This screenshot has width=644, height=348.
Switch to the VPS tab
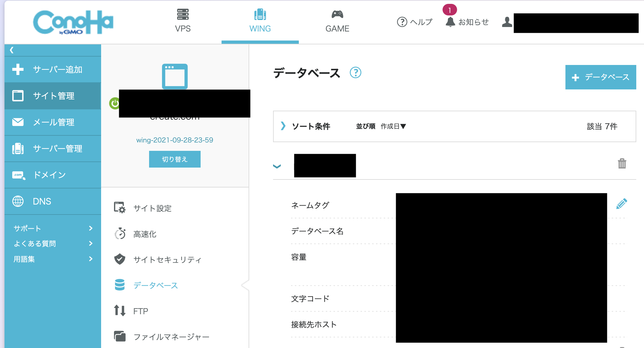pos(183,21)
